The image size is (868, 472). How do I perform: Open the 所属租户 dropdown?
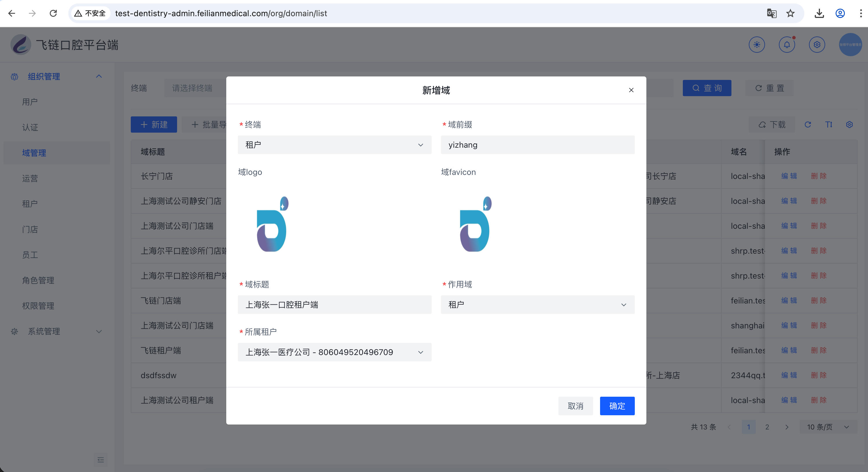pyautogui.click(x=334, y=352)
